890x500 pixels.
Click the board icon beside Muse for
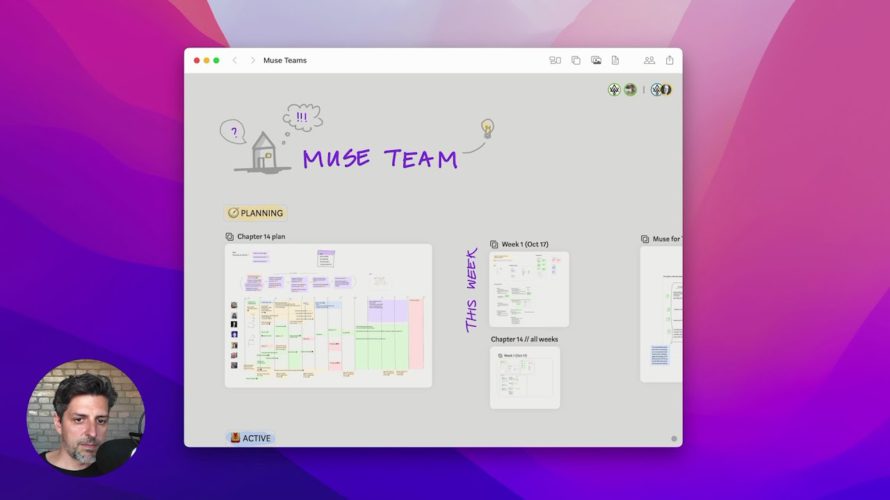pos(645,239)
